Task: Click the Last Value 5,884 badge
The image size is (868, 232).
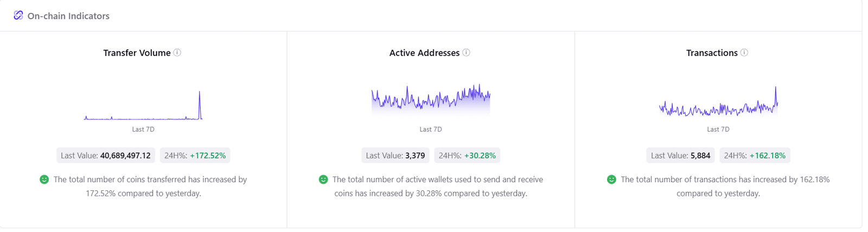Action: [x=680, y=156]
